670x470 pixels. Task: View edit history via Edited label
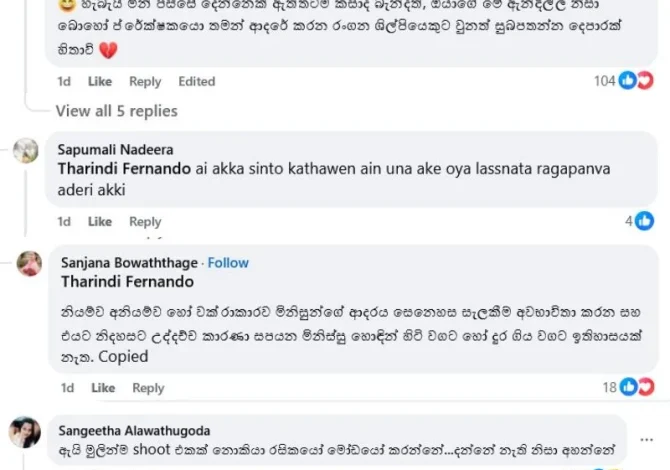point(196,81)
